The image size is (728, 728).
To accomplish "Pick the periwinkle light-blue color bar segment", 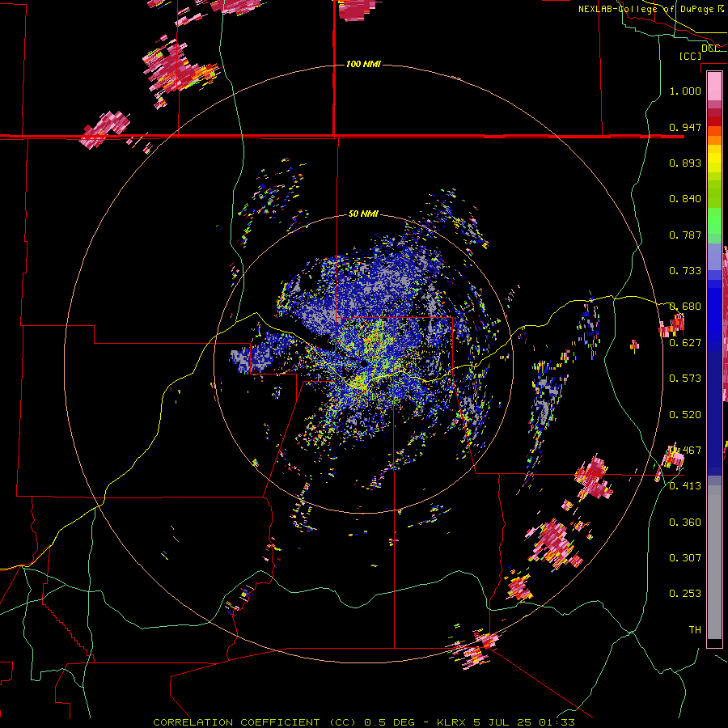I will (x=714, y=257).
